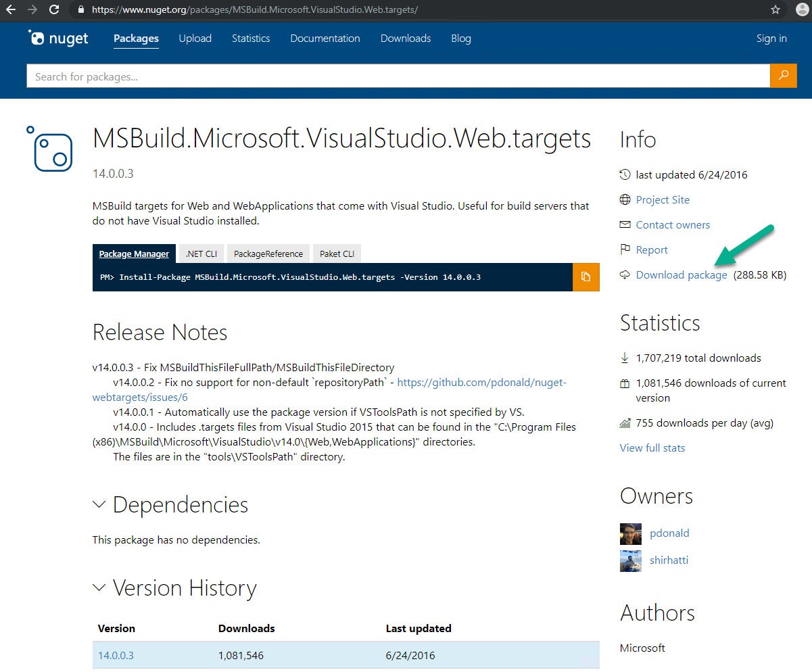The width and height of the screenshot is (812, 672).
Task: Click the cloud icon beside Download package
Action: 625,274
